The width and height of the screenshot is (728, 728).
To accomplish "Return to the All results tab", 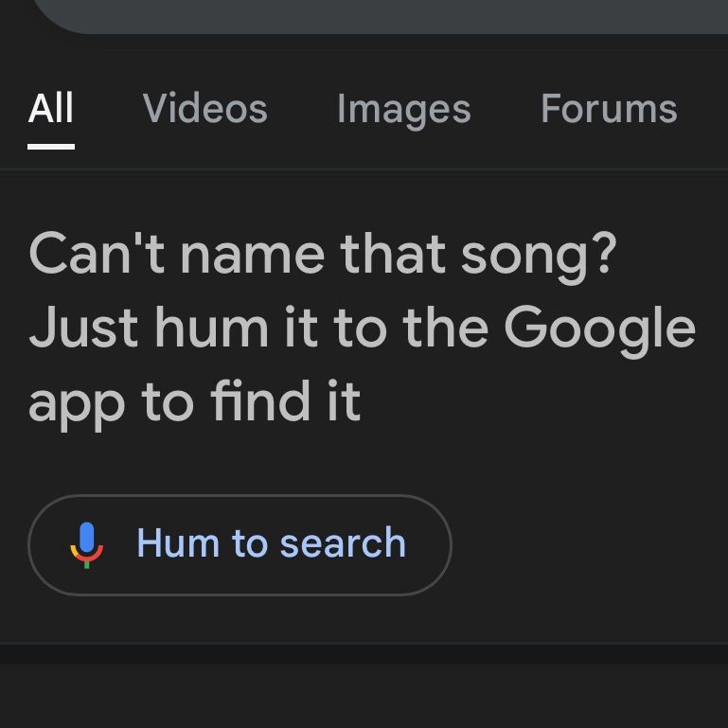I will (51, 109).
